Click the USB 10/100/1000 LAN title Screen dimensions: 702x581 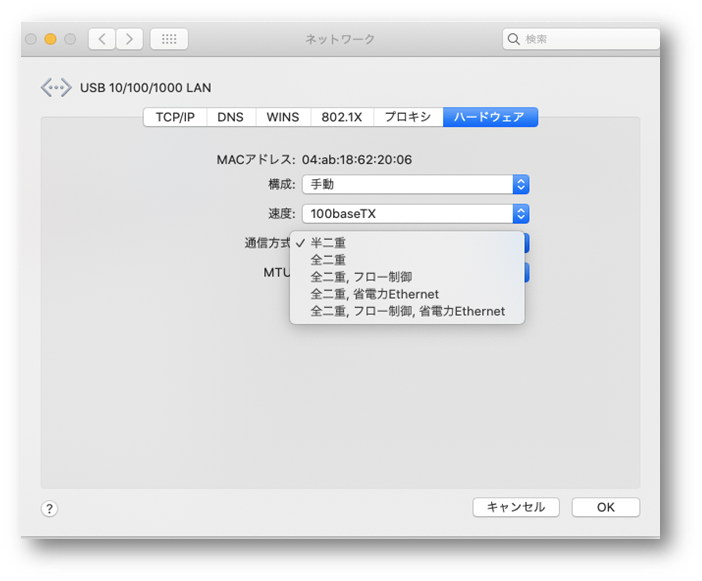point(146,88)
